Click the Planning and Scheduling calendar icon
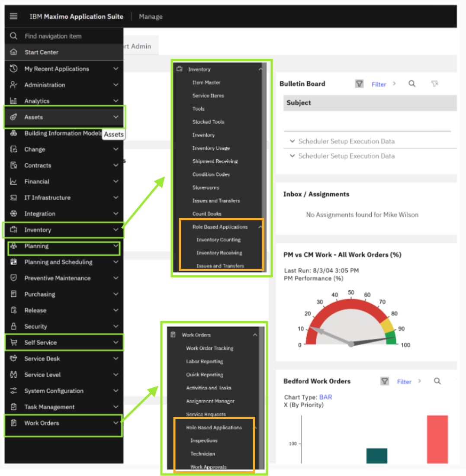Screen dimensions: 466x476 pos(14,262)
